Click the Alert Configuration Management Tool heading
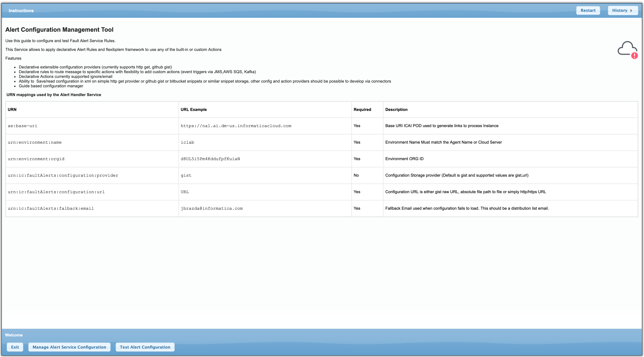Screen dimensions: 644x357 [x=60, y=29]
